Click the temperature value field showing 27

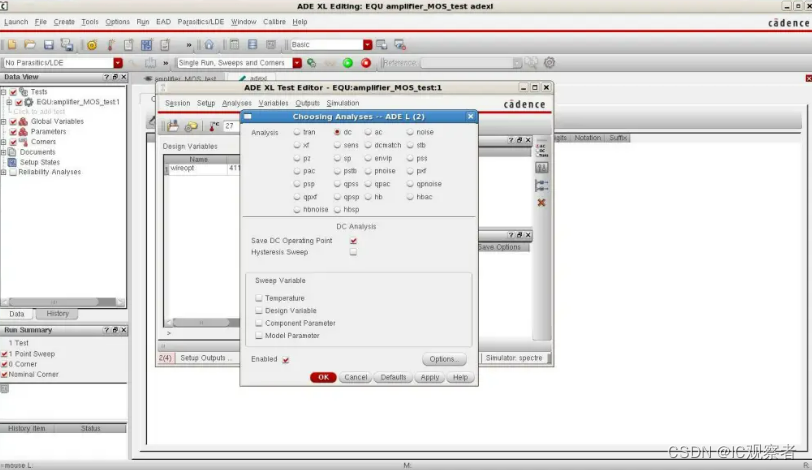(x=231, y=126)
